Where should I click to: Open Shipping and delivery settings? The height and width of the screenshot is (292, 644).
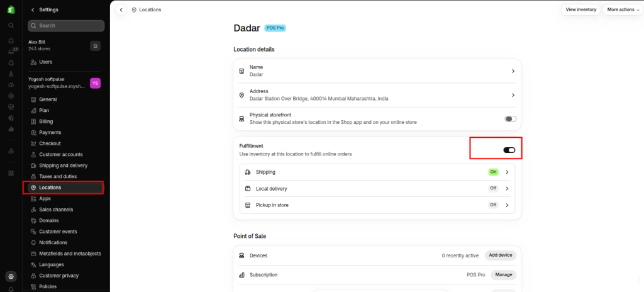65,166
